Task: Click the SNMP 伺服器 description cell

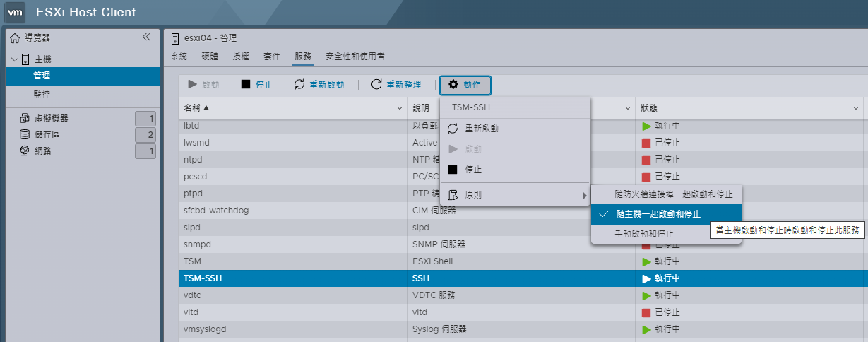Action: (521, 244)
